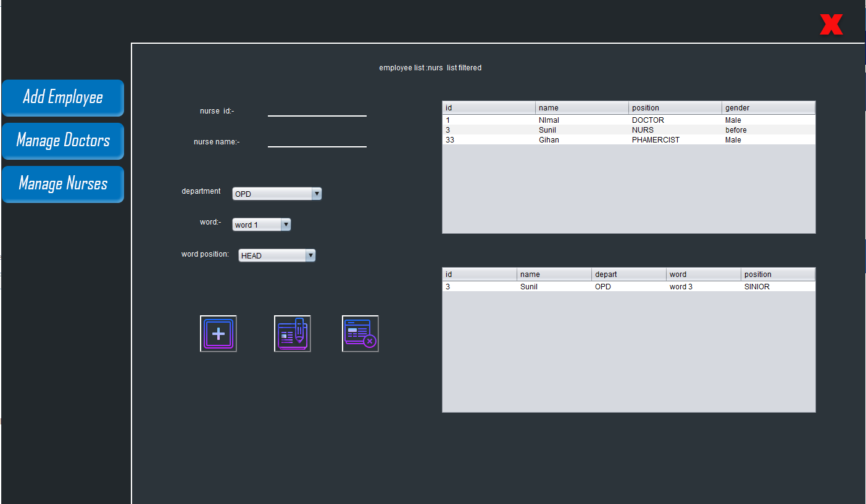866x504 pixels.
Task: Click the depart column header
Action: tap(629, 275)
